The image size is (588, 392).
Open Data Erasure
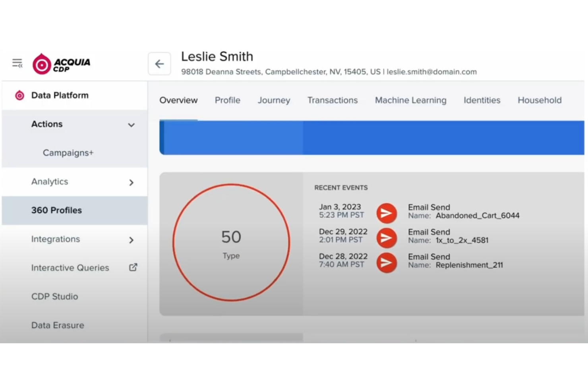click(x=57, y=325)
